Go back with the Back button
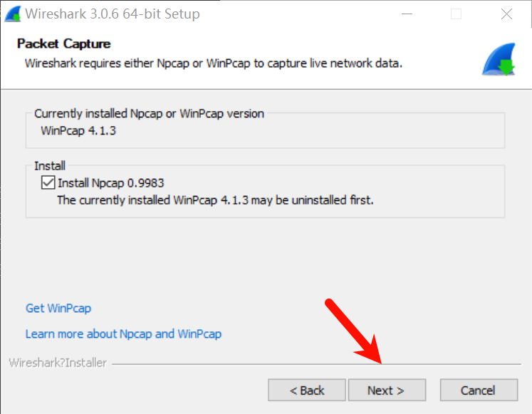 [307, 390]
